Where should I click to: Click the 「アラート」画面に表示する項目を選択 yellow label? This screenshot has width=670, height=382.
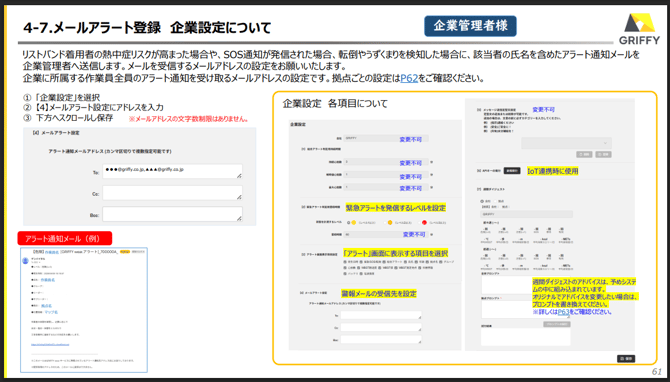click(x=396, y=253)
